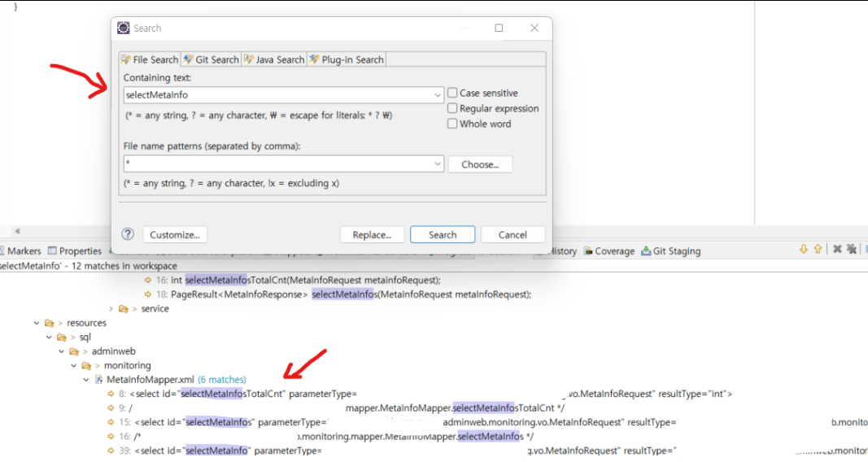The image size is (868, 462).
Task: Collapse the MetaInfoMapper.xml node
Action: pyautogui.click(x=85, y=380)
